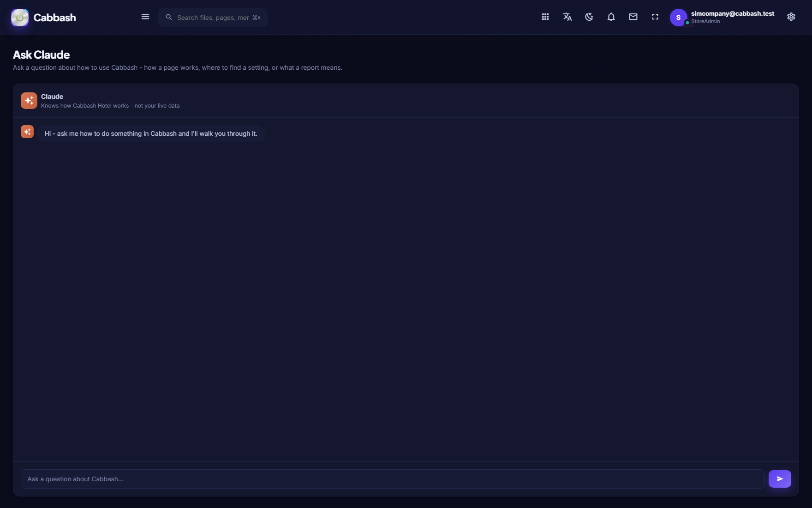The image size is (812, 508).
Task: Open the notifications bell
Action: (x=611, y=17)
